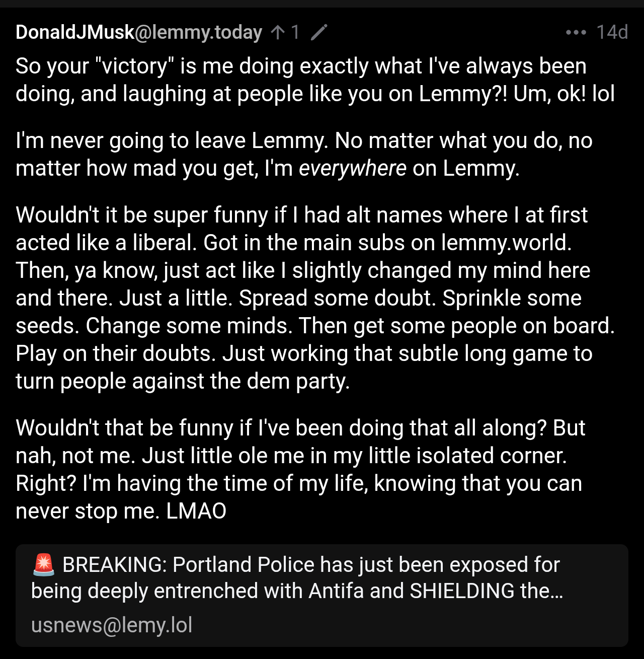Click the word LMAO in comment
644x659 pixels.
pyautogui.click(x=196, y=511)
